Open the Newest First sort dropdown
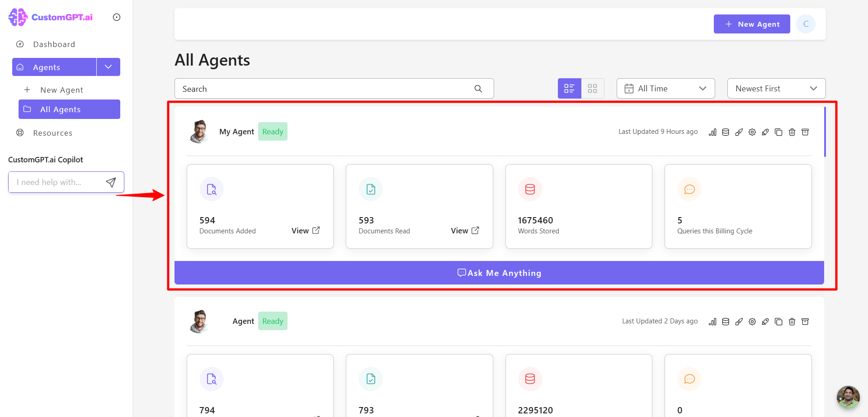Image resolution: width=868 pixels, height=417 pixels. coord(776,89)
